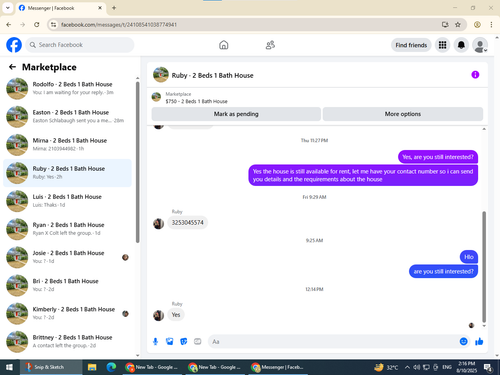Click the listing thumbnail in chat header
Screen dimensions: 500x375
pos(161,75)
